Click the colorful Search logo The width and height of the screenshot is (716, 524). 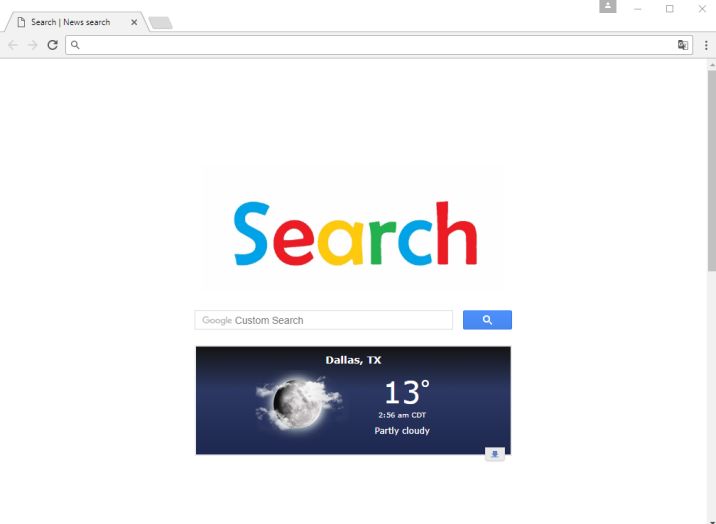tap(355, 233)
